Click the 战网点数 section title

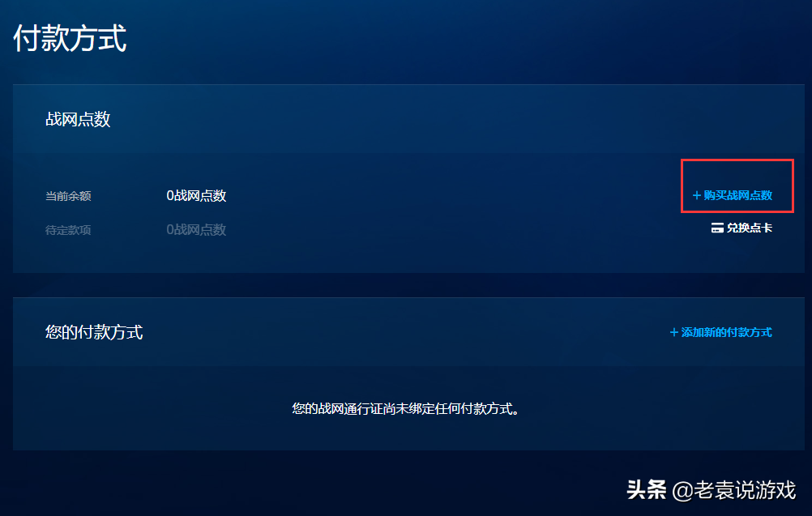click(x=78, y=120)
